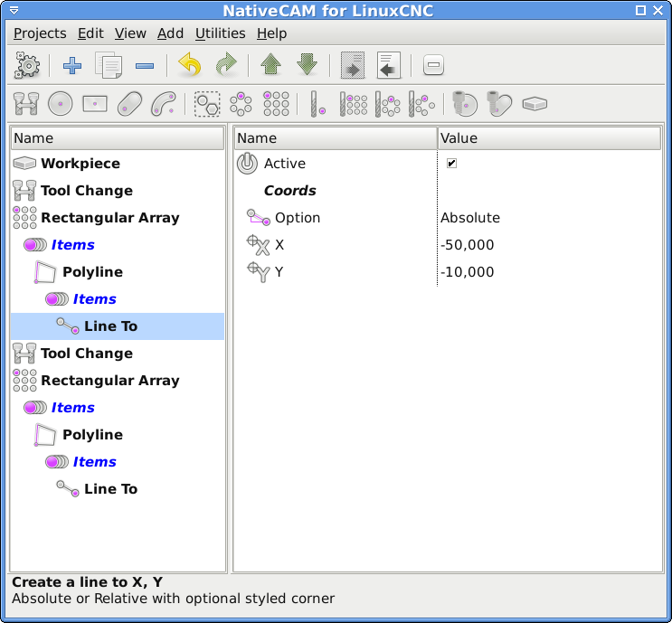Toggle the Active checkbox

coord(451,164)
